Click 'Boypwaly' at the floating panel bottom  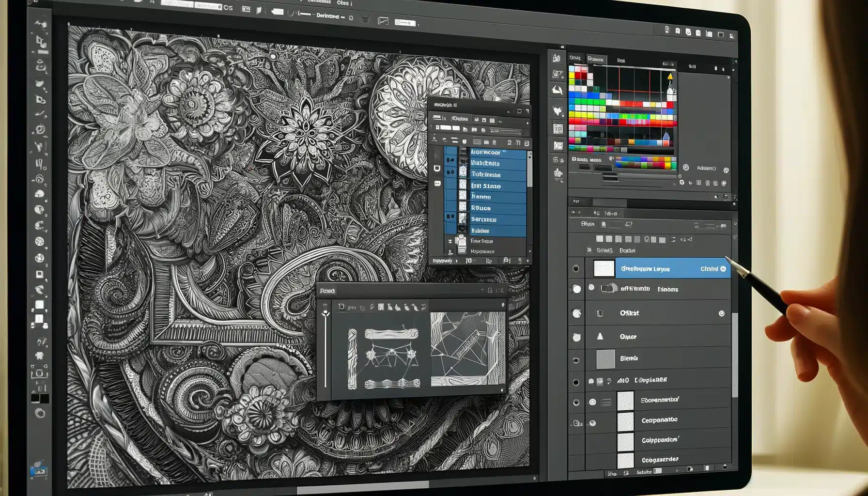(x=443, y=261)
